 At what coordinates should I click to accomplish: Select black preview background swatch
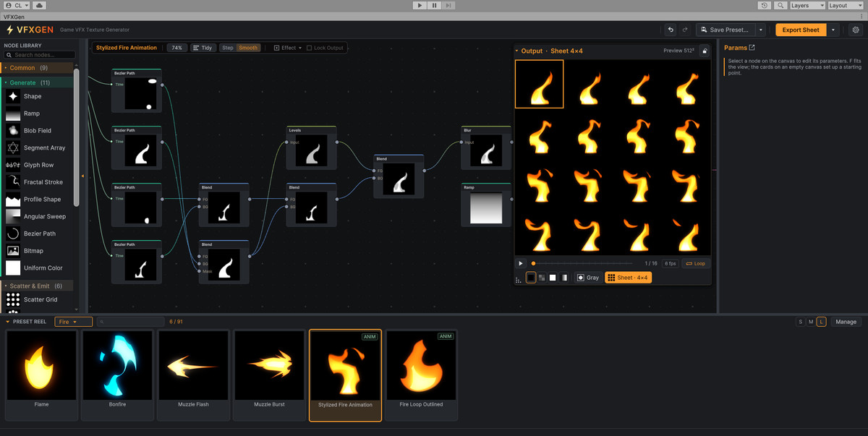tap(531, 278)
